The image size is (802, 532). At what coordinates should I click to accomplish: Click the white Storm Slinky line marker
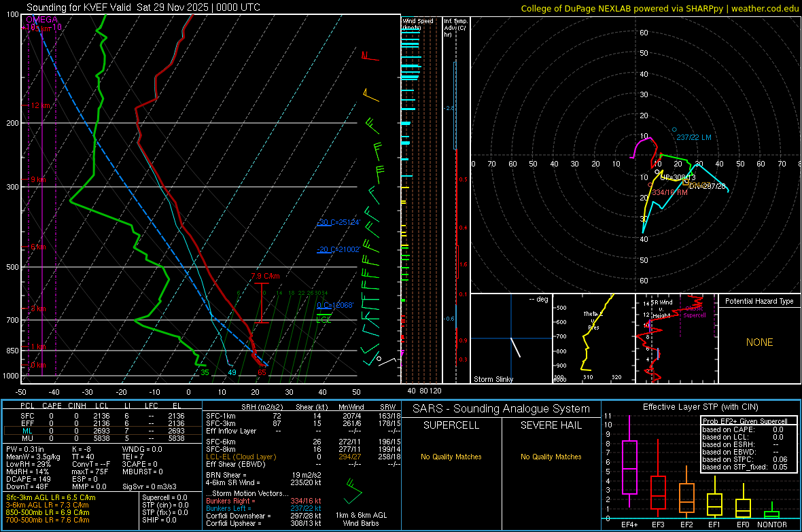click(x=516, y=347)
